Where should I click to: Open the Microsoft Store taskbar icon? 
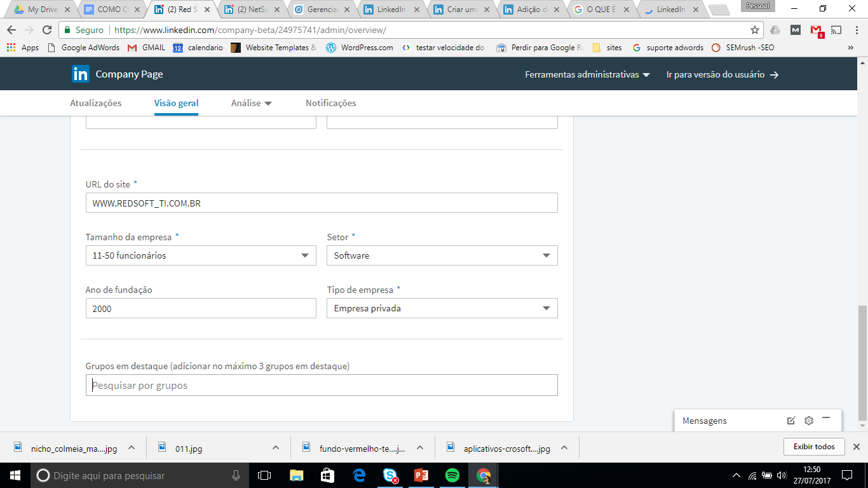327,475
